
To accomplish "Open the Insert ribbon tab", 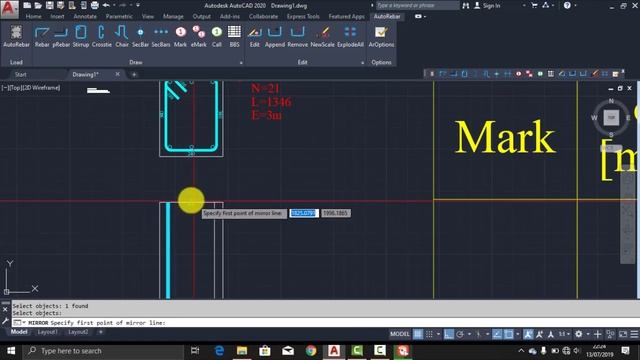I will point(58,16).
